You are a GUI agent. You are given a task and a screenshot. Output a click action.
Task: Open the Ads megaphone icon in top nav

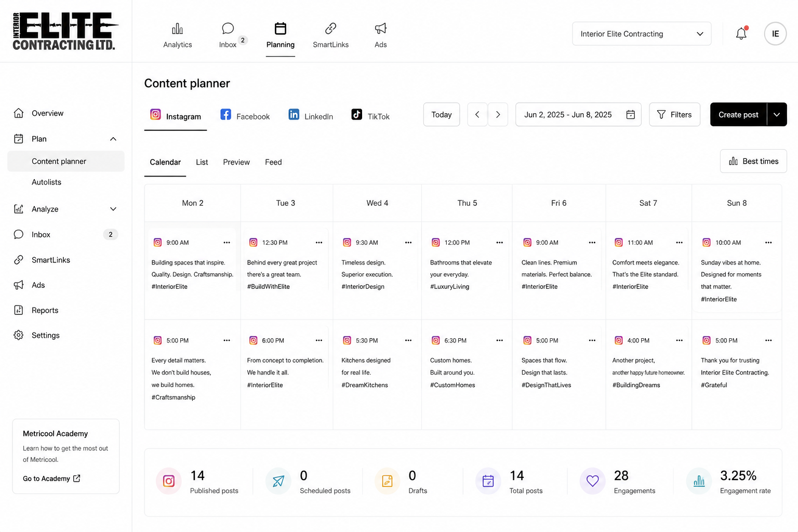381,29
